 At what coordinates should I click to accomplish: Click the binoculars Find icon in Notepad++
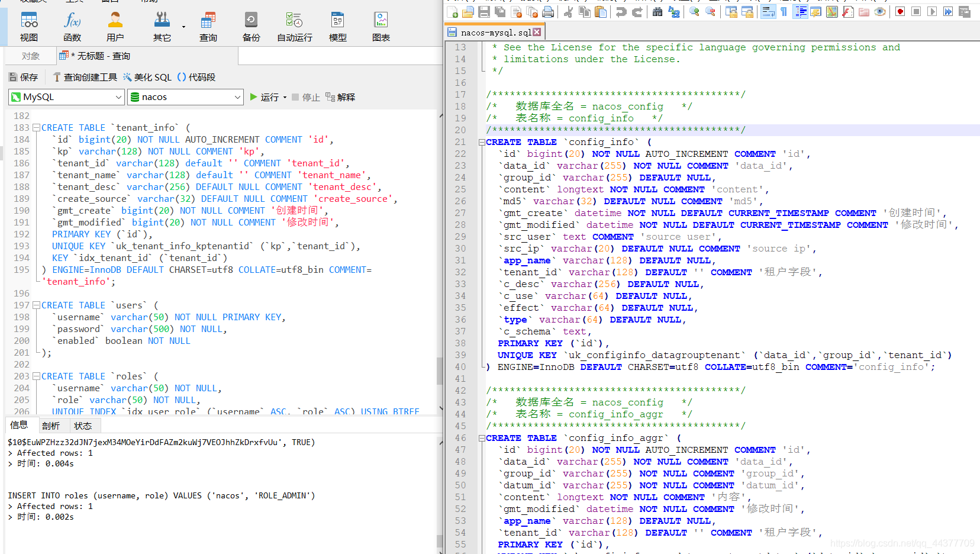[x=657, y=12]
